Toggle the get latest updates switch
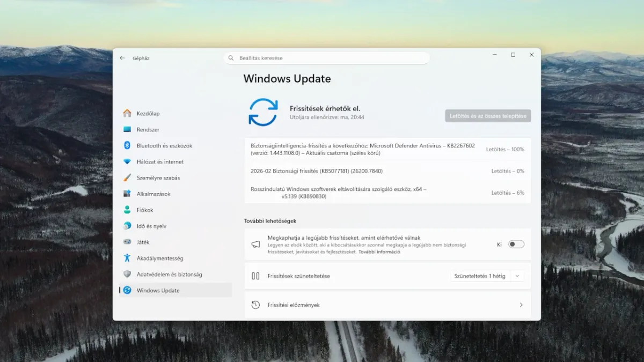The width and height of the screenshot is (644, 362). click(x=516, y=244)
